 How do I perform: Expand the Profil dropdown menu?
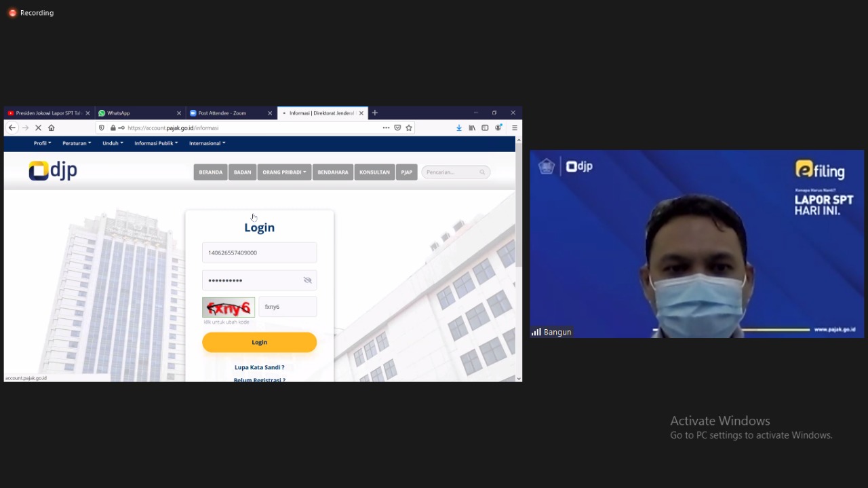(x=42, y=143)
